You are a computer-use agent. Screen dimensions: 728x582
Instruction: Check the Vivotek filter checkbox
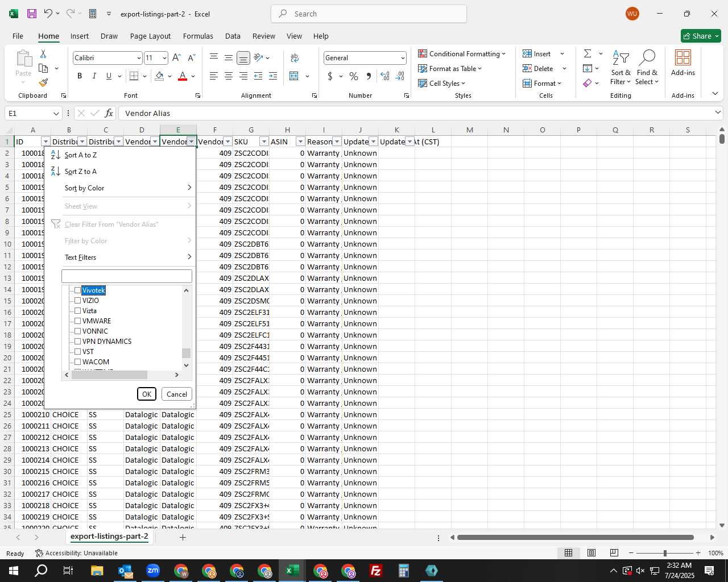[78, 290]
